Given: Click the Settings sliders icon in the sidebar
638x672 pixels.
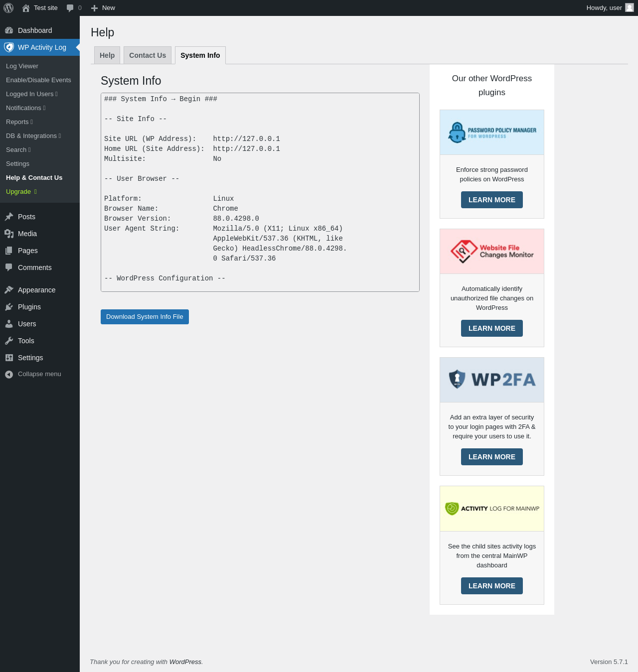Looking at the screenshot, I should (x=9, y=358).
